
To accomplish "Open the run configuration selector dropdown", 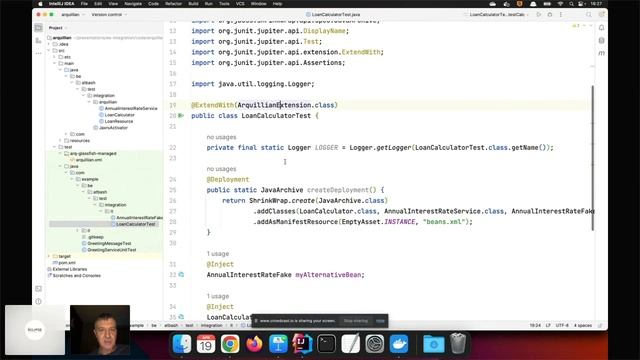I will (499, 14).
